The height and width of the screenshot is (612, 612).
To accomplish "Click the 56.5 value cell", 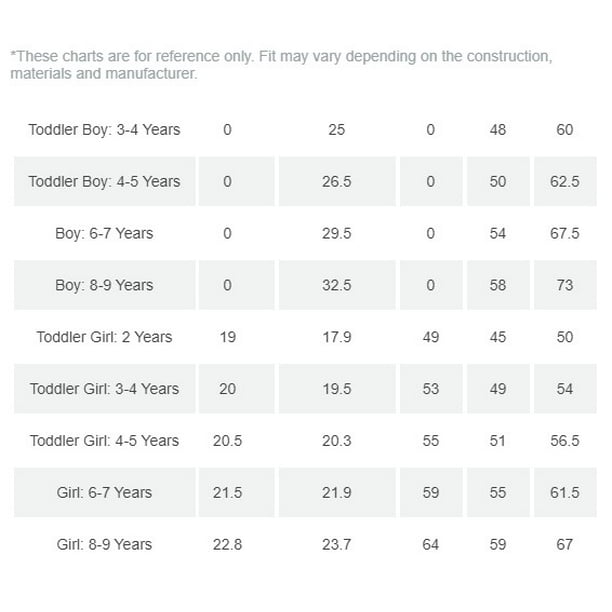I will 565,441.
